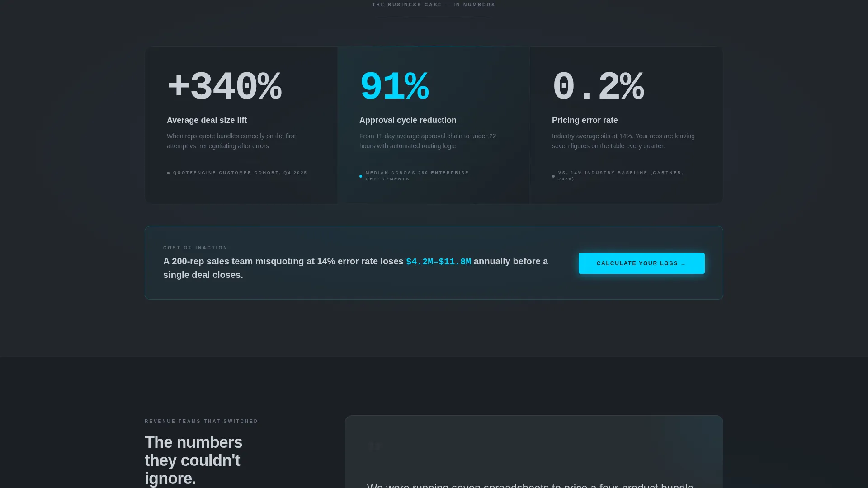Viewport: 868px width, 488px height.
Task: Click description about 11-day approval chain
Action: (428, 141)
